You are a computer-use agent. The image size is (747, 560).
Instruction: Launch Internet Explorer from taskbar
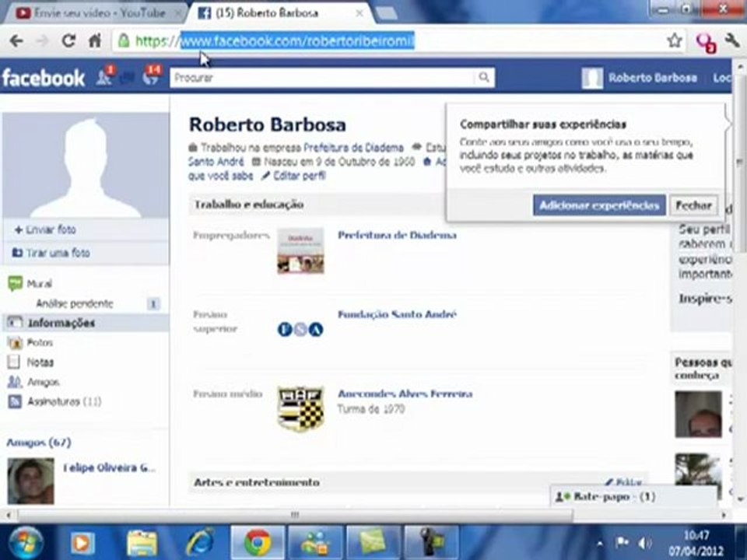point(200,542)
